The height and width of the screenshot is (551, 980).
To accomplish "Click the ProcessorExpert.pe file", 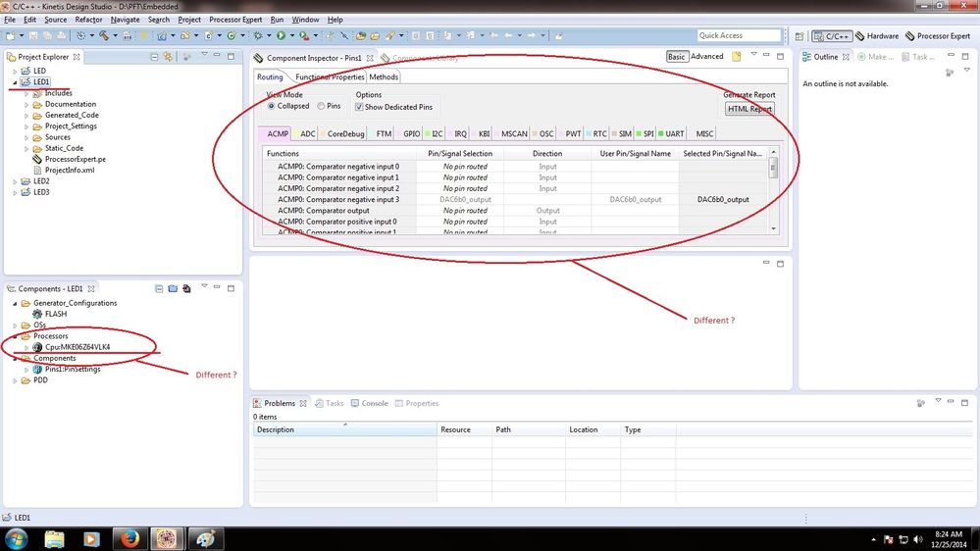I will point(70,159).
